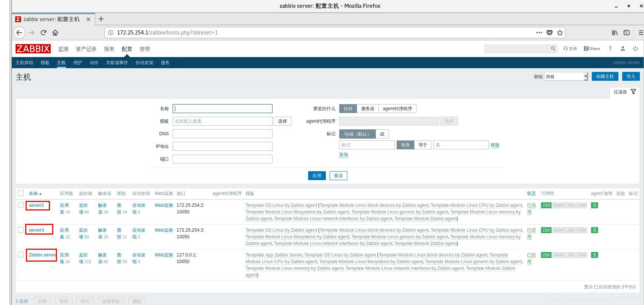Apply the filter with the 应用 button
Screen dimensions: 644x305
point(317,176)
